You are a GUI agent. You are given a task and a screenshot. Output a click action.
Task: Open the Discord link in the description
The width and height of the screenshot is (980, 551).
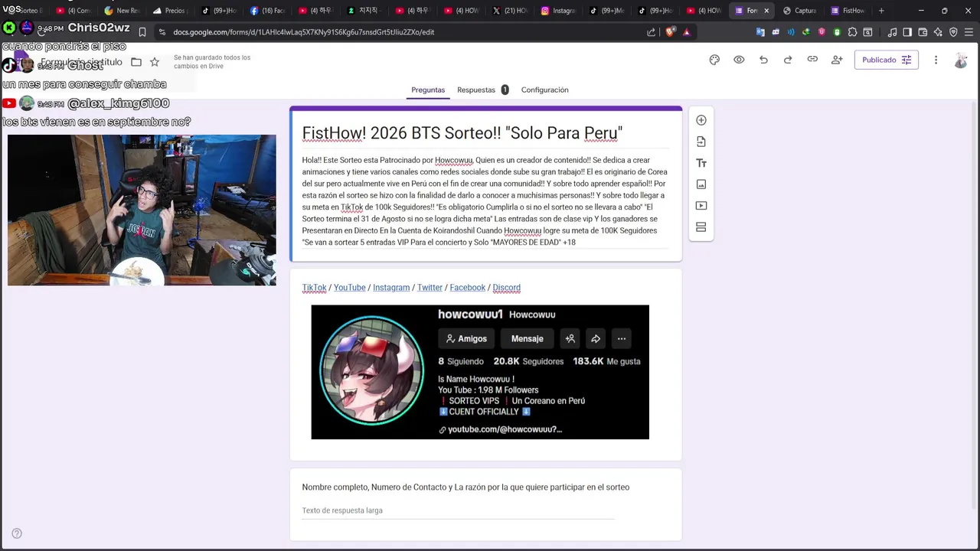click(x=506, y=288)
